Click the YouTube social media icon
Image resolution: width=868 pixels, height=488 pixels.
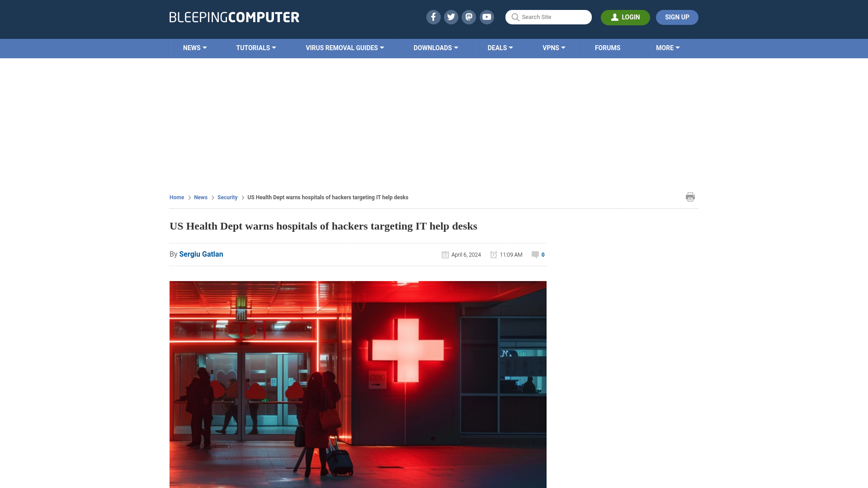(486, 17)
